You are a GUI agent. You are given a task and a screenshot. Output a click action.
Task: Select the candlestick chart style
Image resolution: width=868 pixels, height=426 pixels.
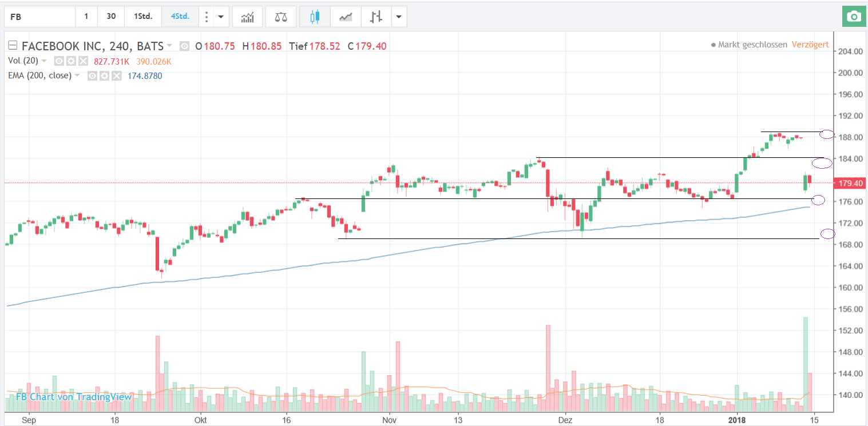click(x=314, y=17)
